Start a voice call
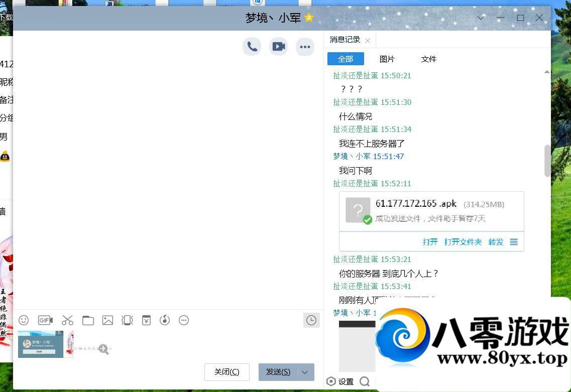This screenshot has height=392, width=571. point(252,46)
